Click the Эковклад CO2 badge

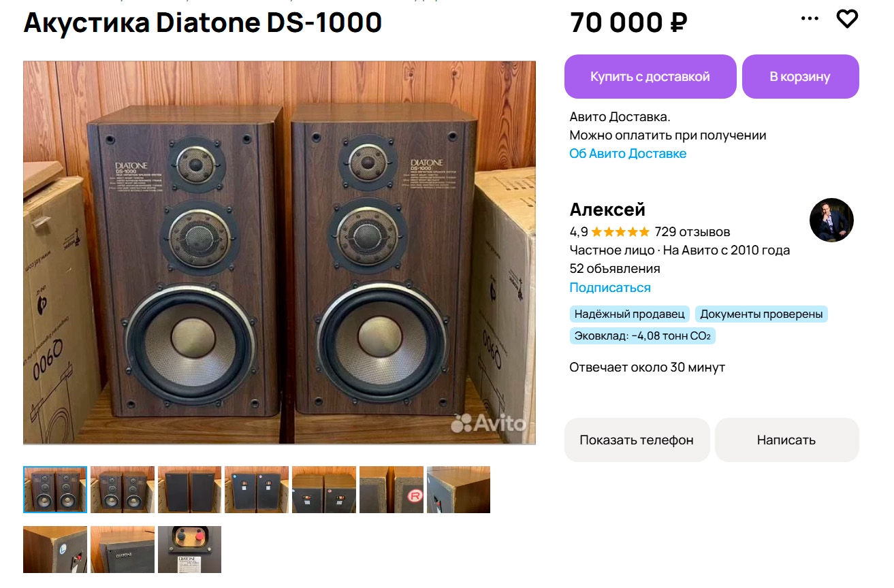click(643, 336)
